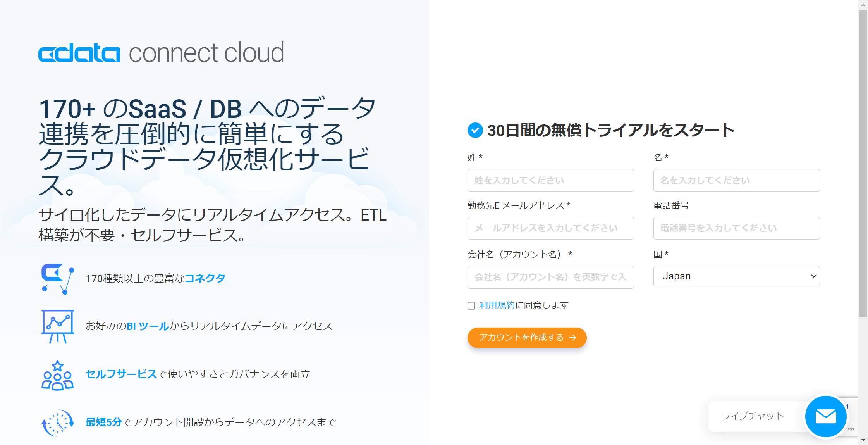Click the page vertical scrollbar thumb

pos(863,163)
